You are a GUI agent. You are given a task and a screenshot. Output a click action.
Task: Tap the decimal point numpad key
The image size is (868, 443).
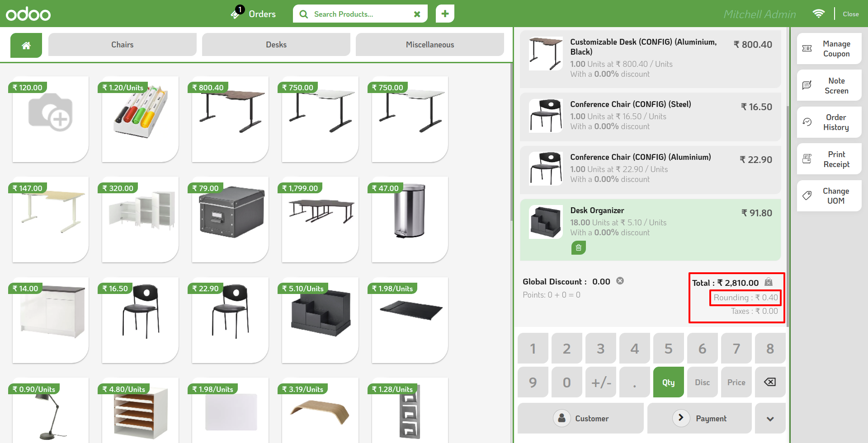(x=635, y=382)
